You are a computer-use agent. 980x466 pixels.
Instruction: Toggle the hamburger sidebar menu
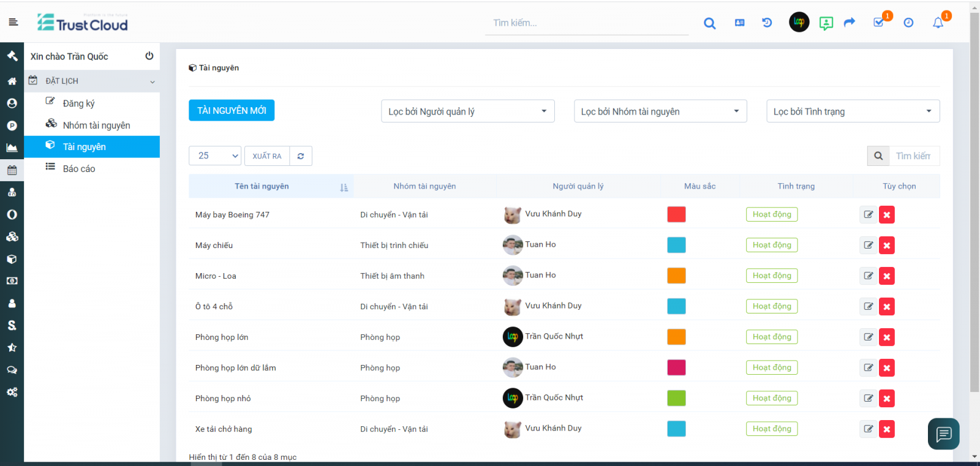[13, 22]
